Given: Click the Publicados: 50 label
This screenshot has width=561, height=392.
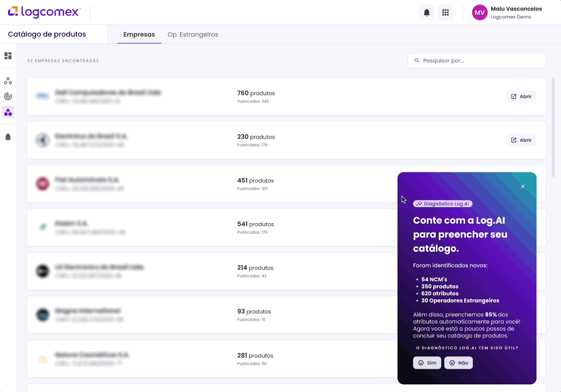Looking at the screenshot, I should click(x=252, y=363).
